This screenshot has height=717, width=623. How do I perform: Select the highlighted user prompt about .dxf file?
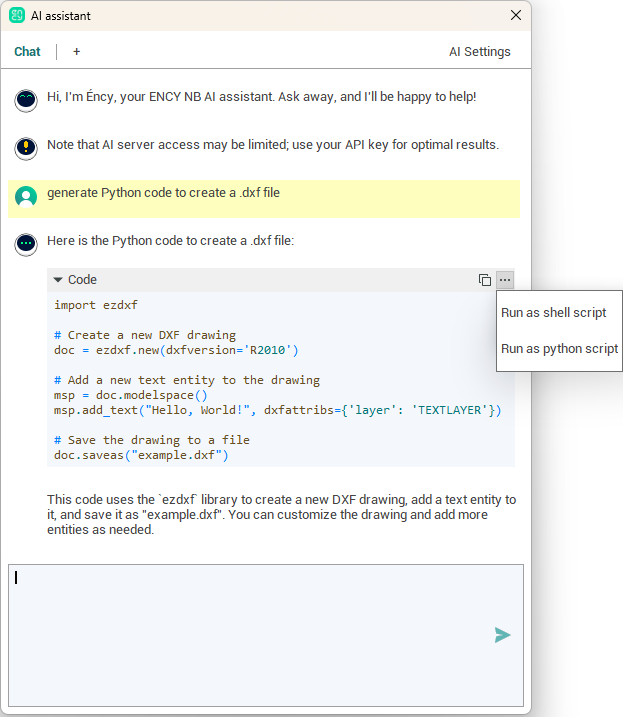[x=163, y=193]
